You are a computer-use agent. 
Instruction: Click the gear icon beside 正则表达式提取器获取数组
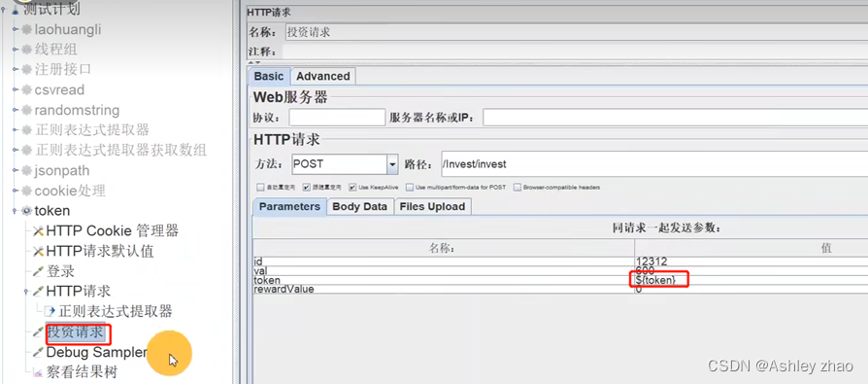[26, 150]
